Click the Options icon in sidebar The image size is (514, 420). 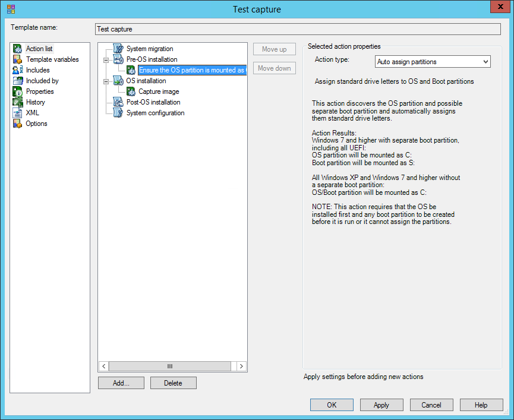point(18,124)
